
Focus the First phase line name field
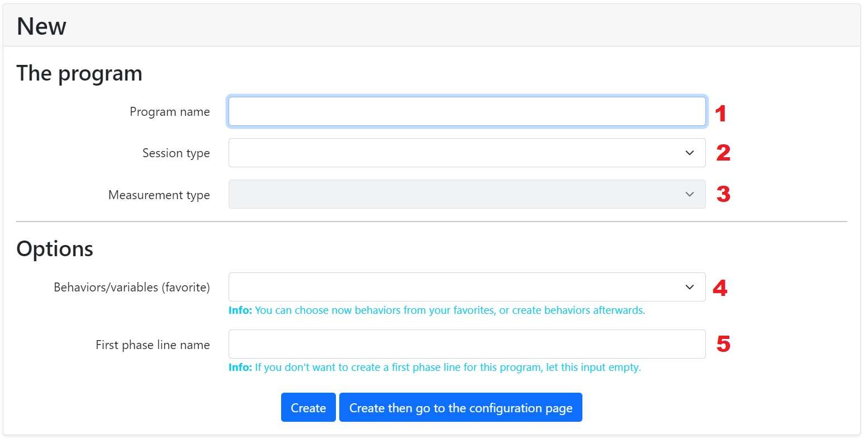click(467, 344)
